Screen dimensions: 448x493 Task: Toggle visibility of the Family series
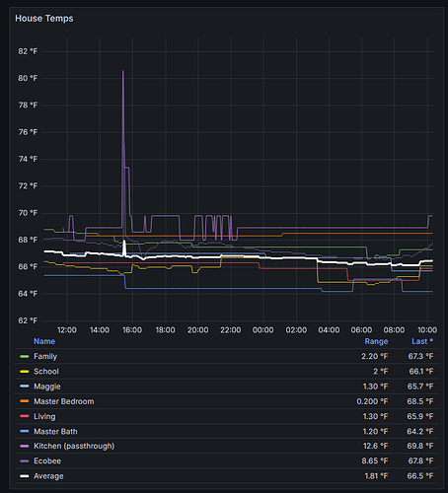[45, 357]
